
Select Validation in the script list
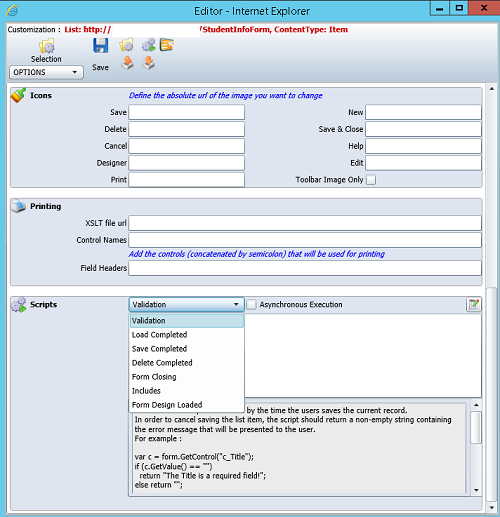(187, 321)
